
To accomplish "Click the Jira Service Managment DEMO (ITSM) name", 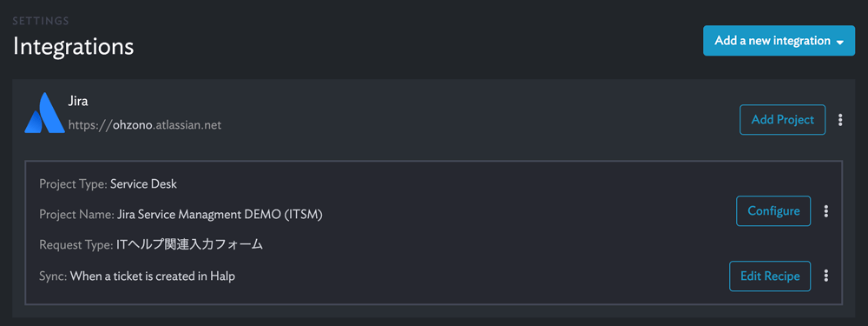I will click(220, 214).
